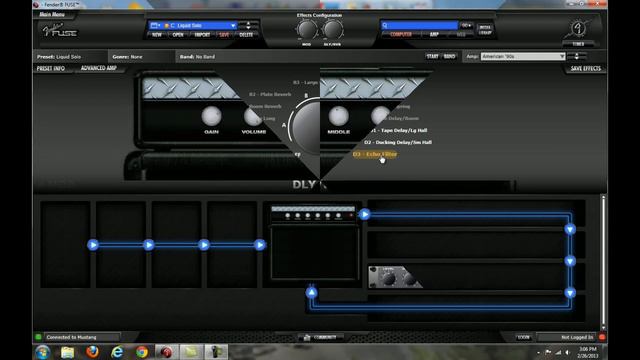The height and width of the screenshot is (360, 640).
Task: Switch to the COMPUTER tab
Action: [401, 35]
